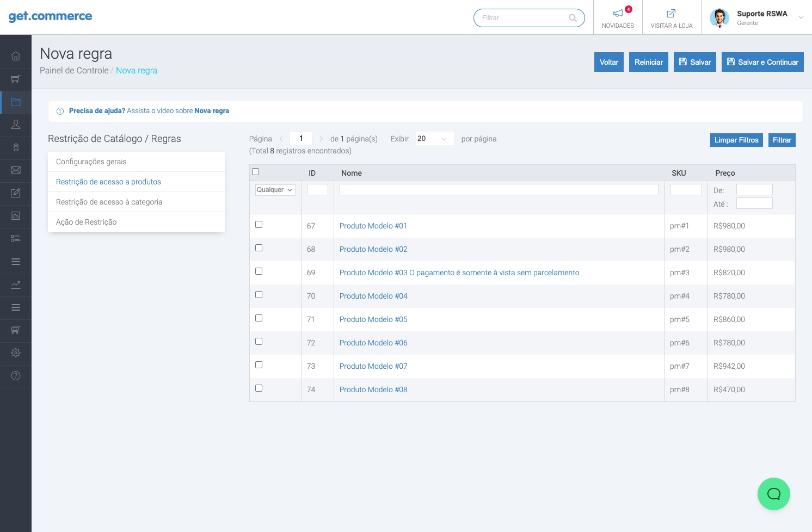The height and width of the screenshot is (532, 812).
Task: Open the settings gear icon in the sidebar
Action: pyautogui.click(x=16, y=353)
